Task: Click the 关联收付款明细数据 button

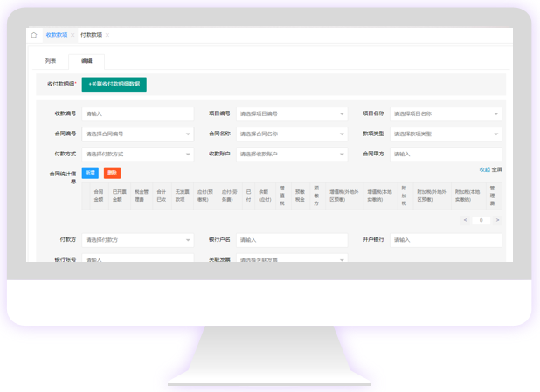Action: point(114,84)
